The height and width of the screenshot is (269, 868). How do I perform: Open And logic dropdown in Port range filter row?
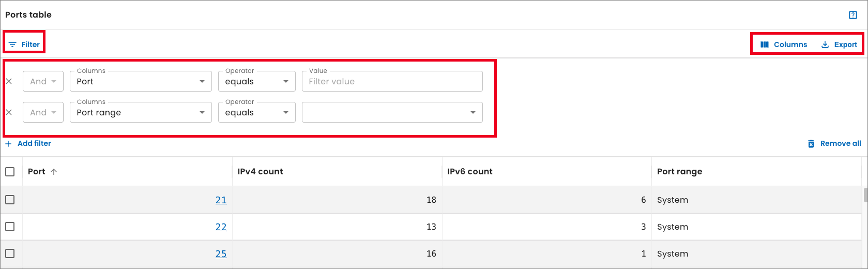tap(43, 112)
